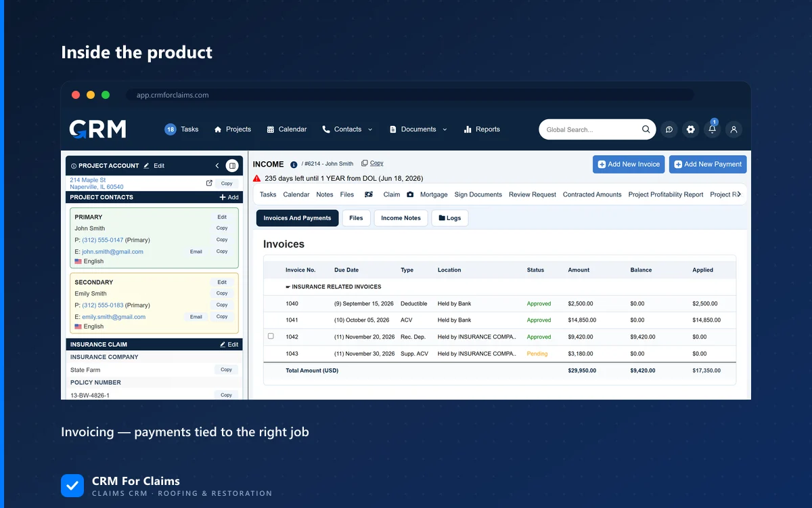The image size is (812, 508).
Task: Open the Logs subtab
Action: [450, 218]
